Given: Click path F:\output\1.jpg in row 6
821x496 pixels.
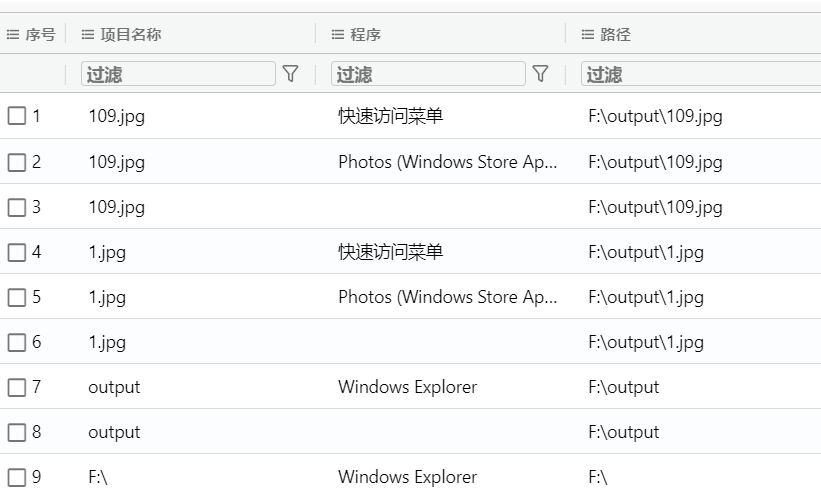Looking at the screenshot, I should pyautogui.click(x=646, y=343).
